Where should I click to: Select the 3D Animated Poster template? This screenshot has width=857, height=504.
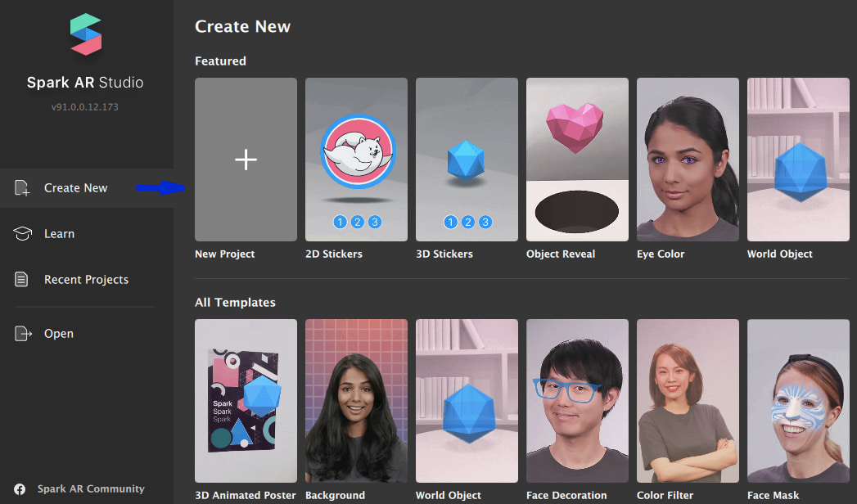point(246,400)
